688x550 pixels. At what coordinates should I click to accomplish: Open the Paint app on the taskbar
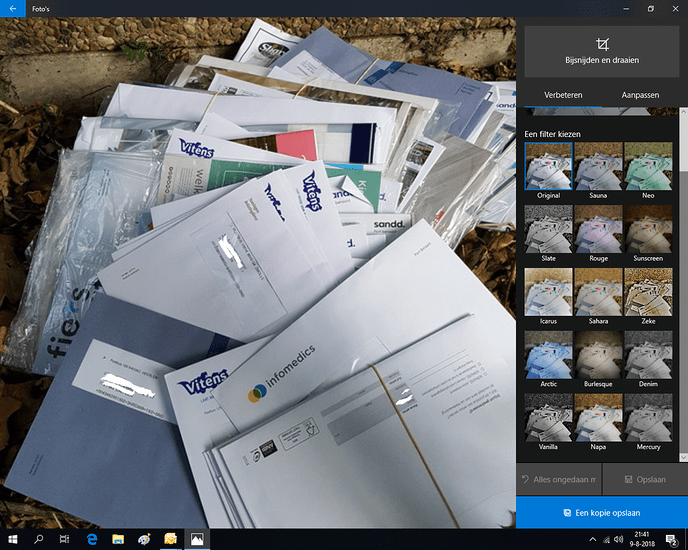click(x=144, y=539)
